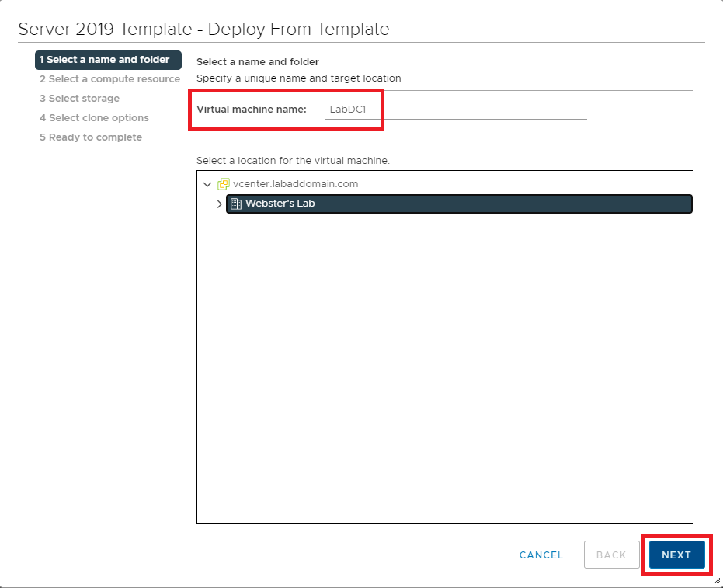The width and height of the screenshot is (723, 588).
Task: Click the 'Select a name and folder' heading
Action: (258, 62)
